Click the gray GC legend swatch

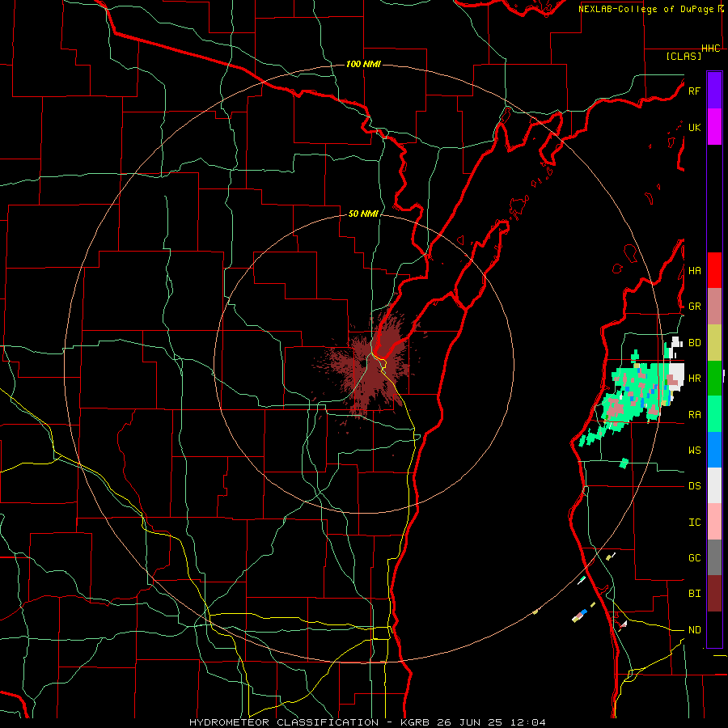(714, 557)
